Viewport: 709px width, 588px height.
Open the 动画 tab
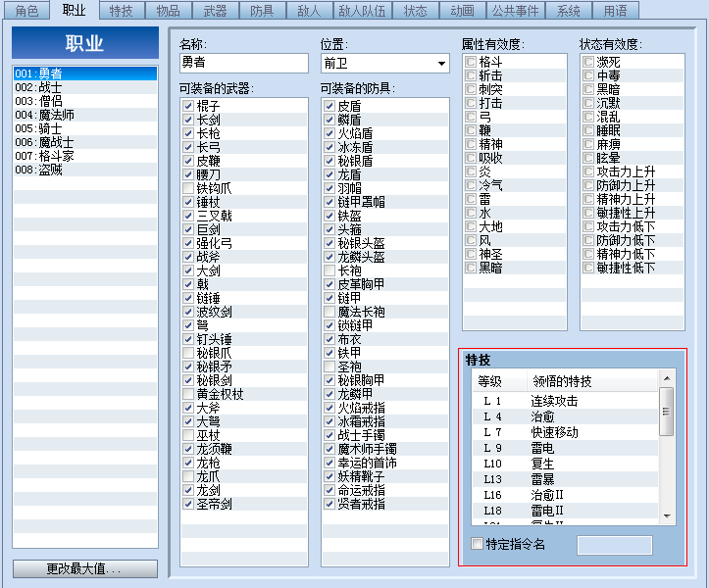click(463, 11)
